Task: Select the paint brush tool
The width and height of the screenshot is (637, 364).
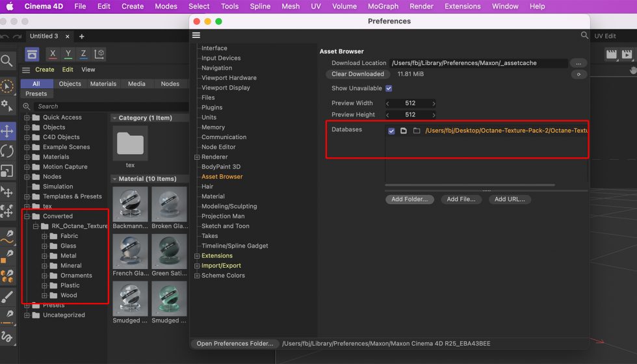Action: click(7, 297)
